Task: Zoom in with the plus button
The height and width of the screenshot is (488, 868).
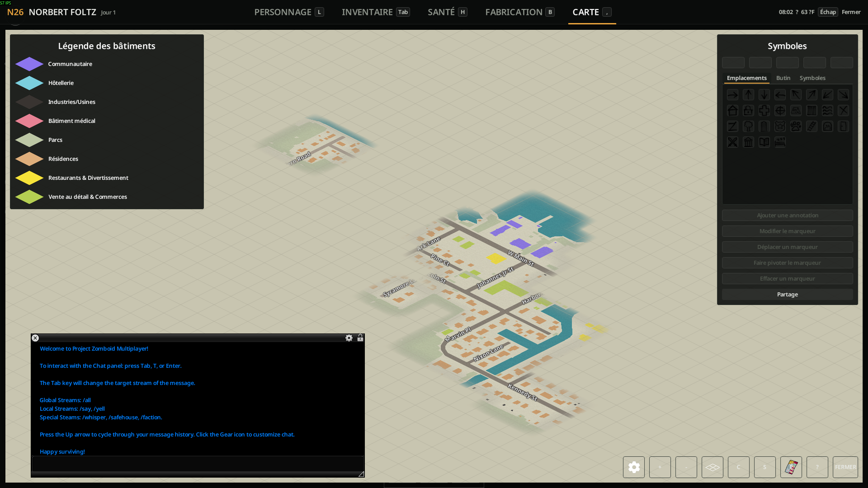Action: (660, 467)
